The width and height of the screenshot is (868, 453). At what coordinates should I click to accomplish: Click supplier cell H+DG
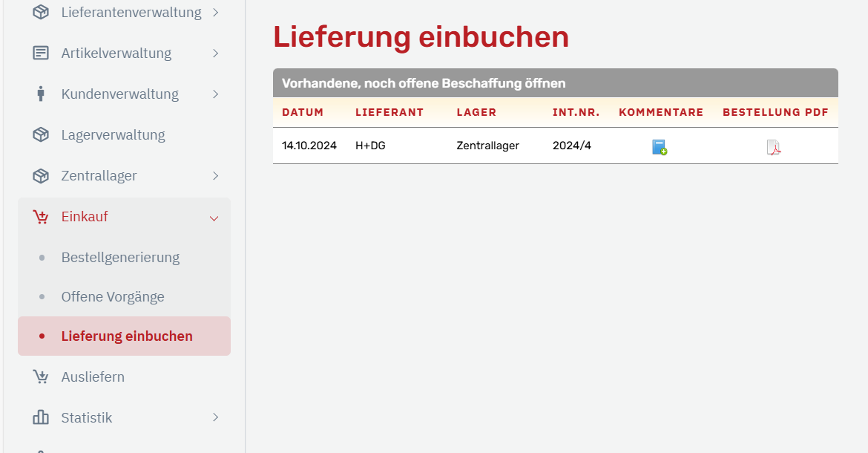point(370,146)
